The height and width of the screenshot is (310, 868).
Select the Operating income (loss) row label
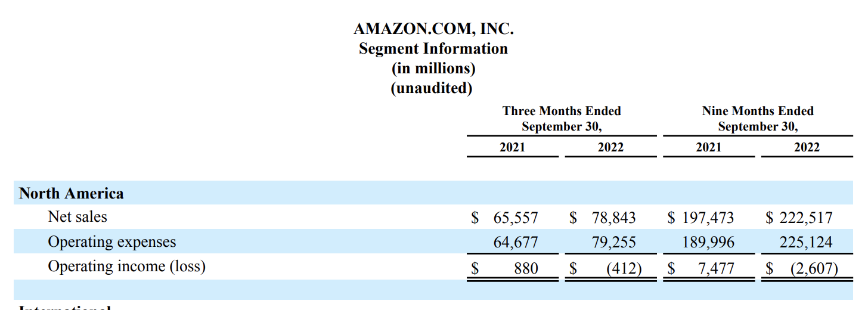pyautogui.click(x=126, y=266)
